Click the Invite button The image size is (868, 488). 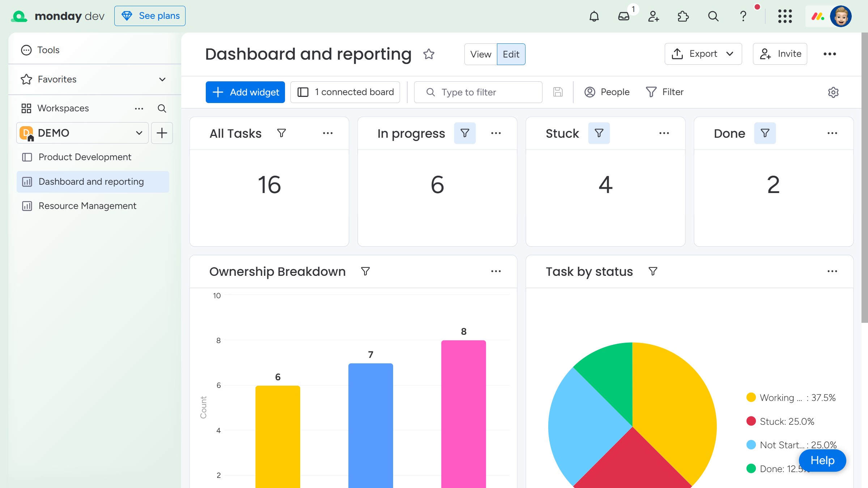click(x=780, y=54)
